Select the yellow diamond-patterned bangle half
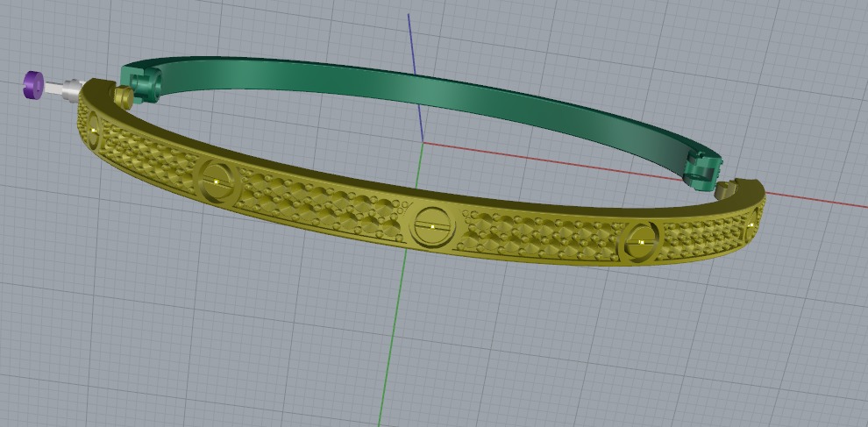The image size is (868, 427). [421, 205]
